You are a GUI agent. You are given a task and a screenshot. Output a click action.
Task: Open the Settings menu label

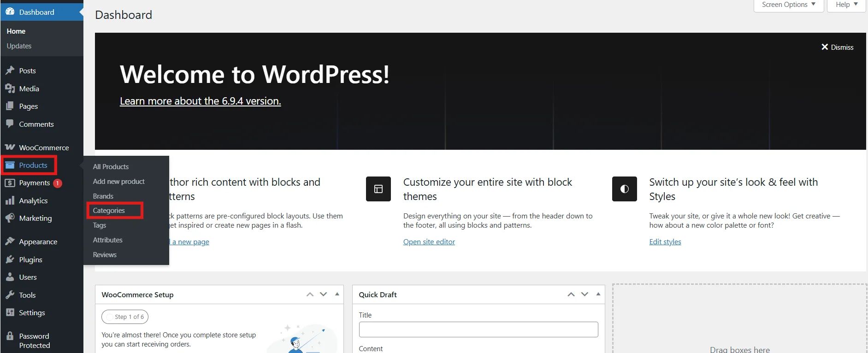(x=32, y=313)
